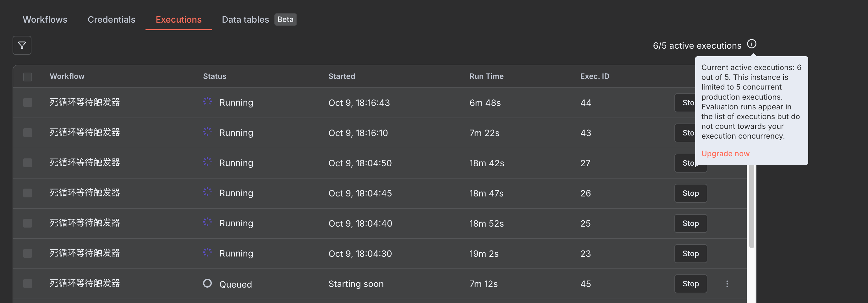Tick the checkbox for execution 26
Screen dimensions: 868x303
click(28, 193)
